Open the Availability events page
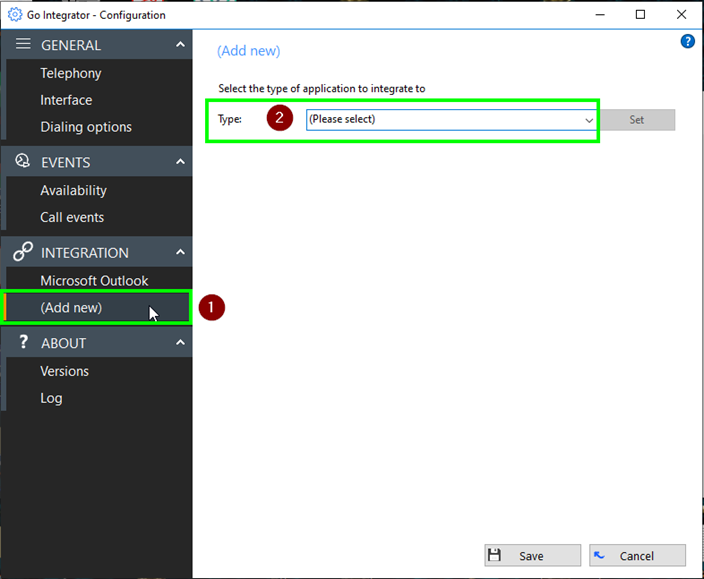Viewport: 704px width, 579px height. (73, 190)
